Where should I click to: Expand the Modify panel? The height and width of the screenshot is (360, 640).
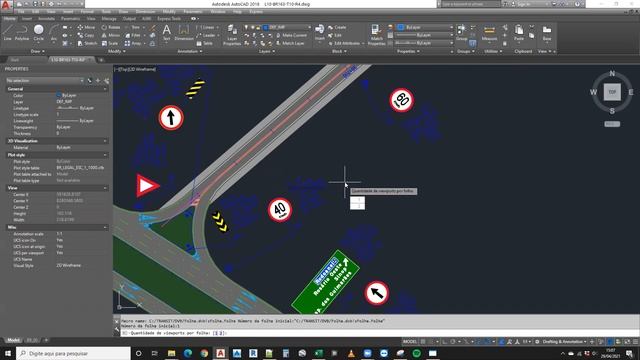116,51
